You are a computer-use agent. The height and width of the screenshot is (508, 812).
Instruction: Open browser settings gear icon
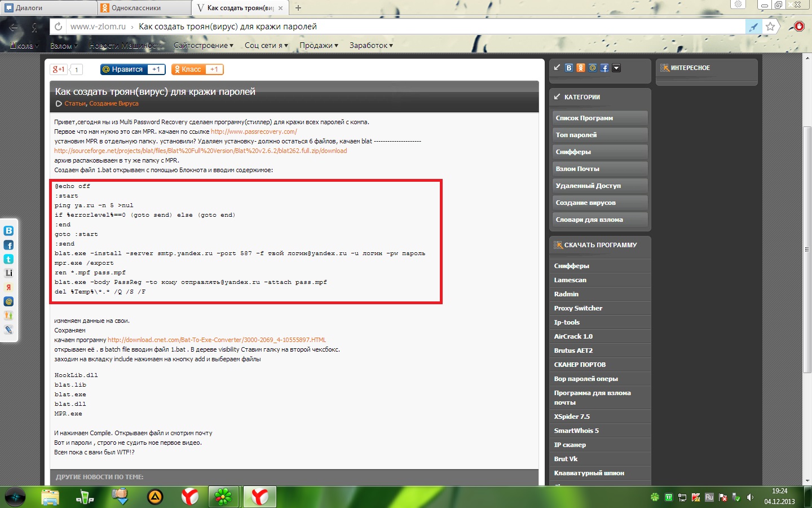(738, 5)
